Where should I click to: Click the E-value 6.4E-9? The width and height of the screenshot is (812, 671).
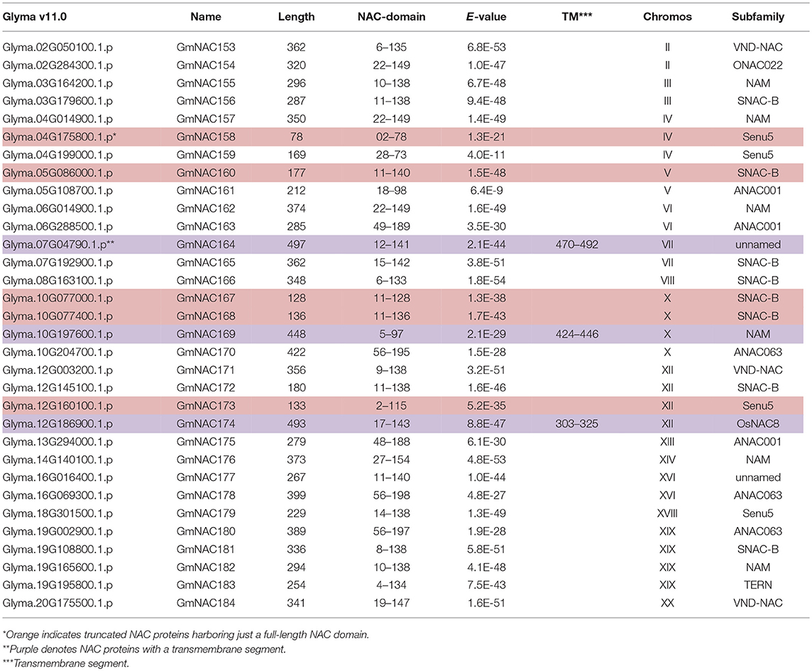(486, 190)
